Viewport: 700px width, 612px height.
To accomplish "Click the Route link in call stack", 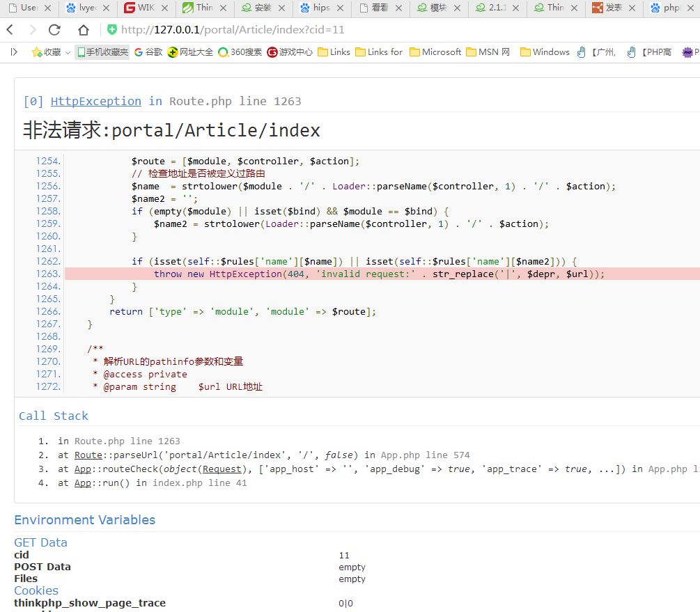I will coord(88,455).
